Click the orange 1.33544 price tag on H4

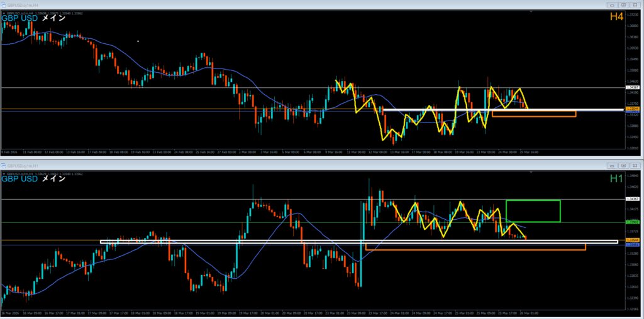pos(633,108)
